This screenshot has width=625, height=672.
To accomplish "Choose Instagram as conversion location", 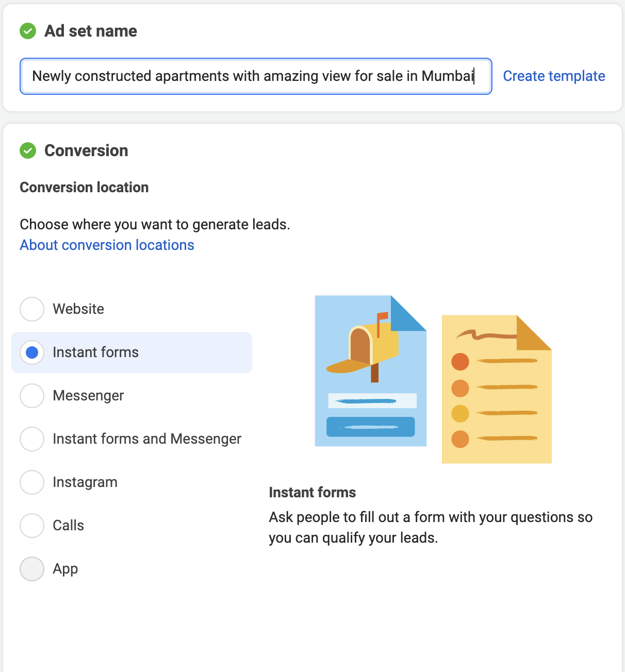I will pos(32,482).
